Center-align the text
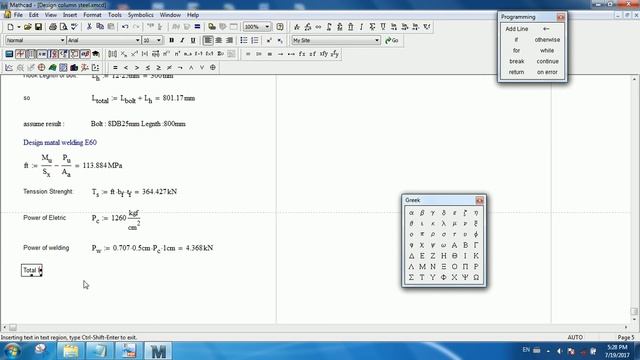 [x=218, y=40]
